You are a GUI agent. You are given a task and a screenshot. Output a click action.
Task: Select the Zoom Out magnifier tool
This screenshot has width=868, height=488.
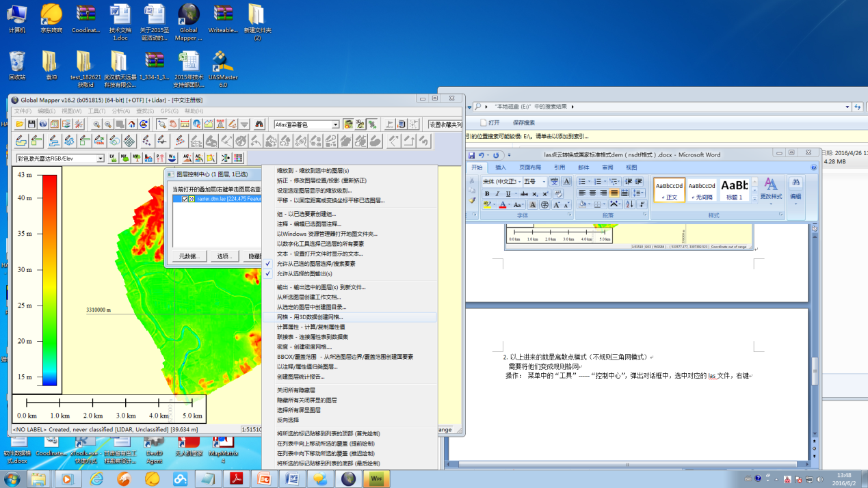coord(108,124)
